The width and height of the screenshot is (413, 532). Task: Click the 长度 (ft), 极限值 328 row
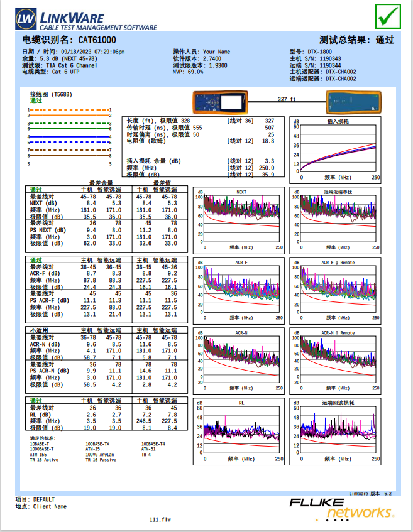(201, 121)
